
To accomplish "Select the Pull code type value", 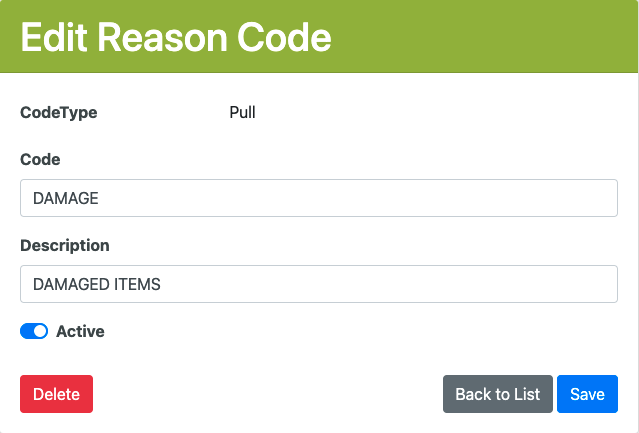I will click(x=242, y=112).
